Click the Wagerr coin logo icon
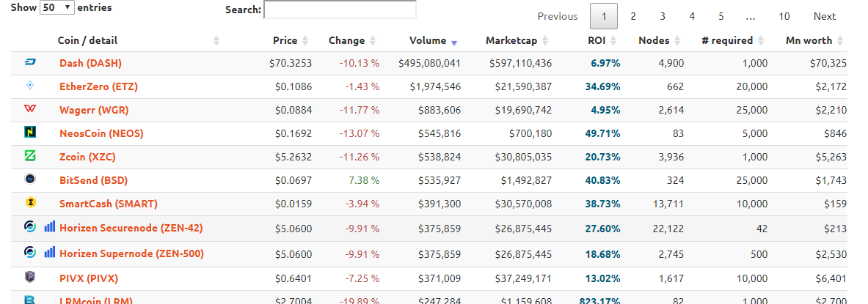 click(x=30, y=109)
